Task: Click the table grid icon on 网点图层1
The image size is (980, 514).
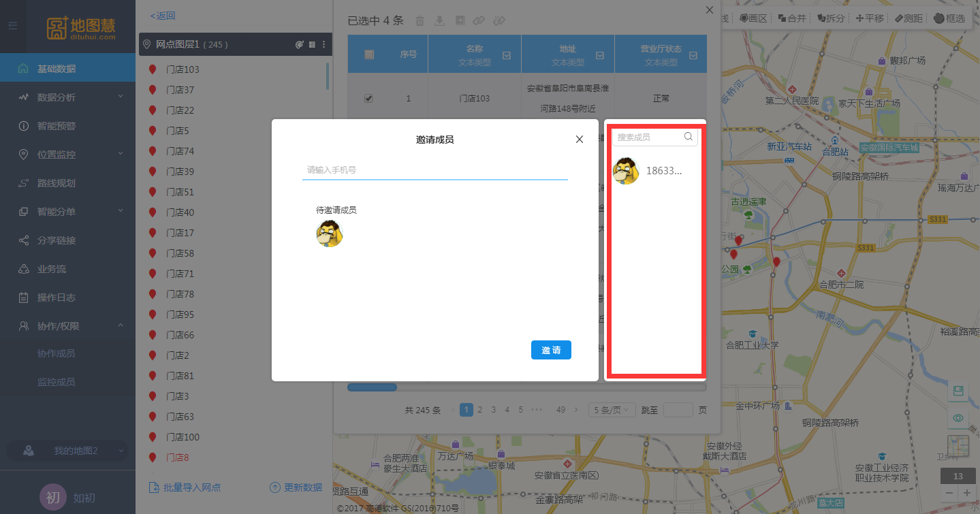Action: pyautogui.click(x=312, y=44)
